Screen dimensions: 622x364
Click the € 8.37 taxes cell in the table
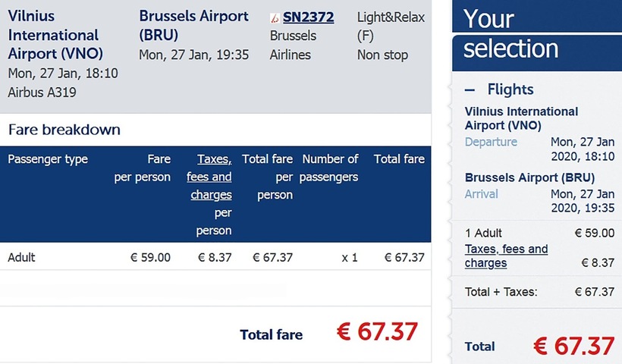point(215,257)
